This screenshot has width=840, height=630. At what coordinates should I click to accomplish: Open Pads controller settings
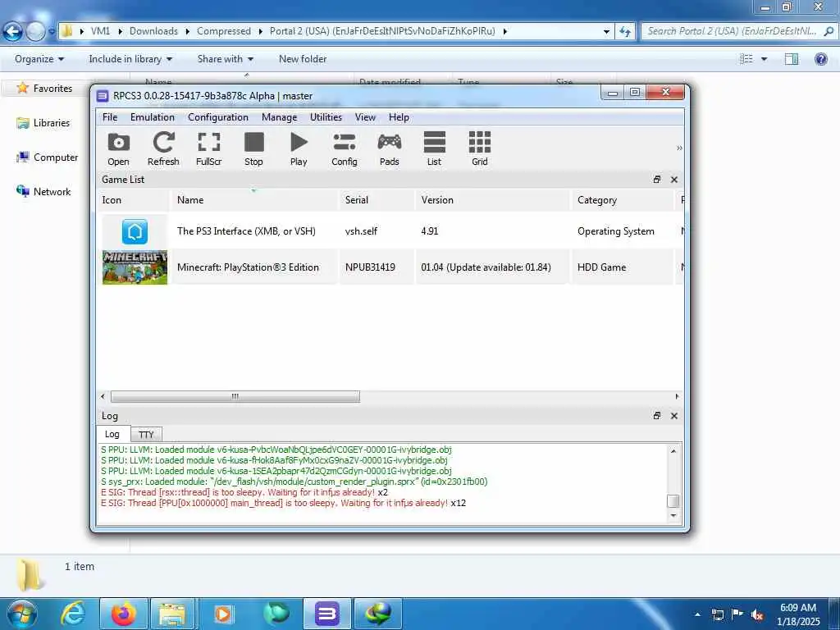pos(390,149)
